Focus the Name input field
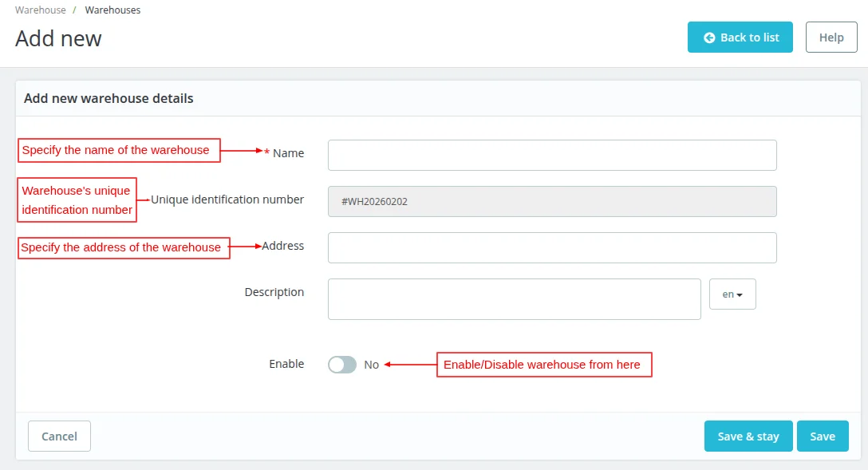Screen dimensions: 868x470 552,156
